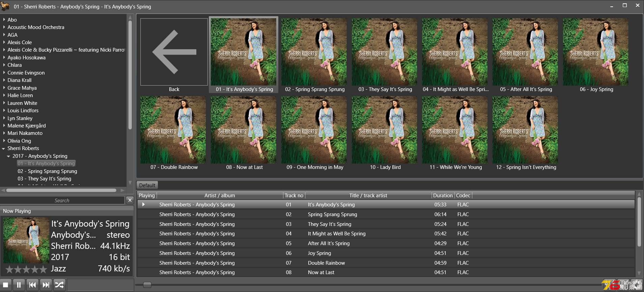
Task: Select tree item 02 - Spring Sprang Sprung
Action: click(47, 171)
